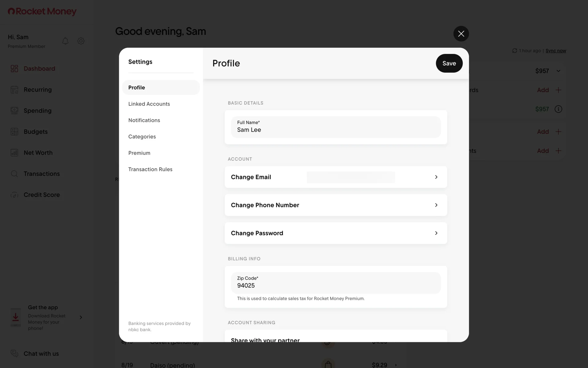Click the Credit Score gauge icon

click(14, 195)
